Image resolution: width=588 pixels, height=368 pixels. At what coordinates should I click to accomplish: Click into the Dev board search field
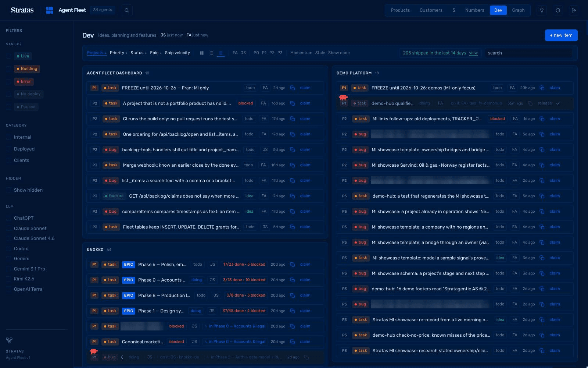tap(528, 53)
